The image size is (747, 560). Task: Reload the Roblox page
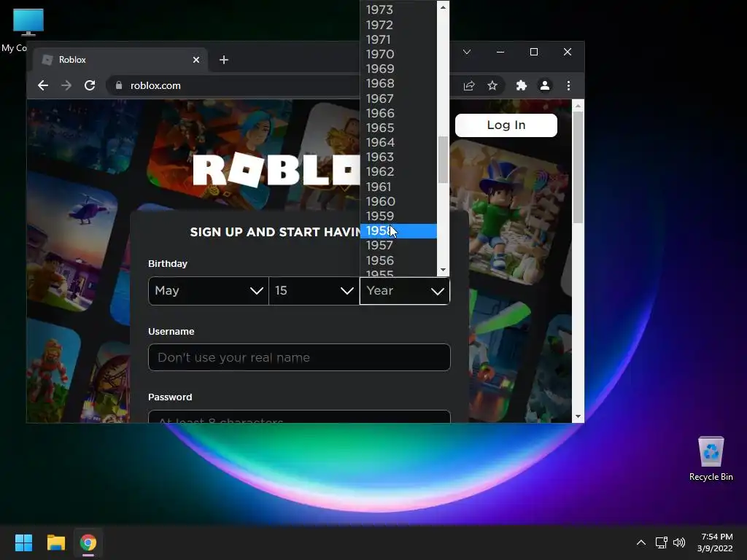pos(90,85)
